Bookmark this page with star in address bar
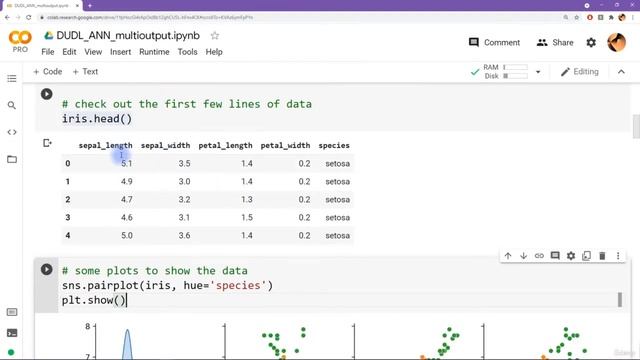Viewport: 640px width, 360px height. [x=577, y=18]
